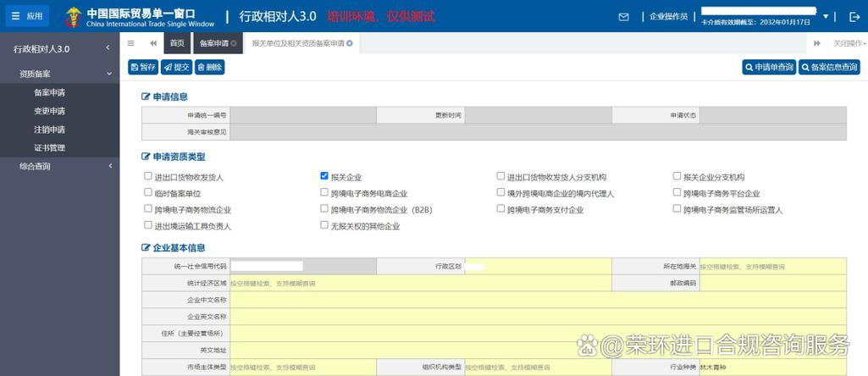Click the 行政相对人3.0 header title

tap(278, 17)
